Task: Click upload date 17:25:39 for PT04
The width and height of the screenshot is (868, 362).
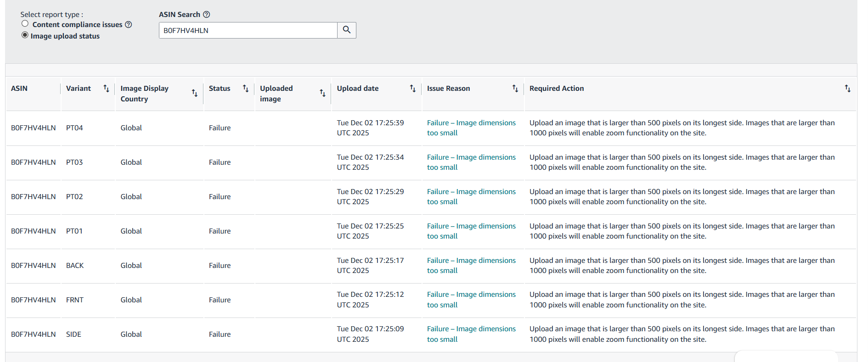Action: (371, 128)
